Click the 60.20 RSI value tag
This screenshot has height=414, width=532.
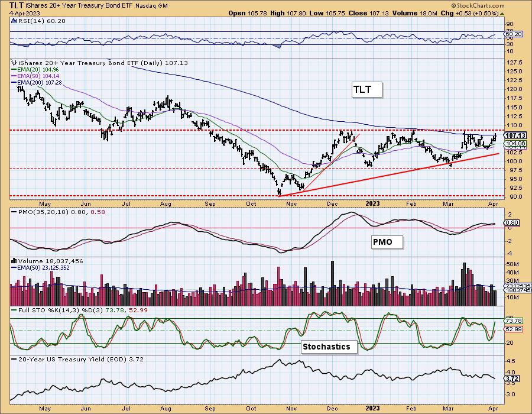click(513, 34)
